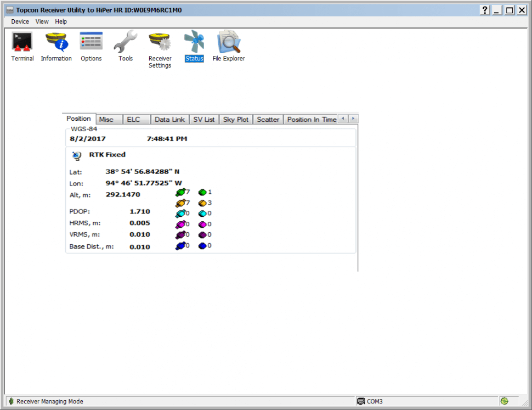Click cyan base icon in second column
Viewport: 532px width, 410px height.
[202, 214]
